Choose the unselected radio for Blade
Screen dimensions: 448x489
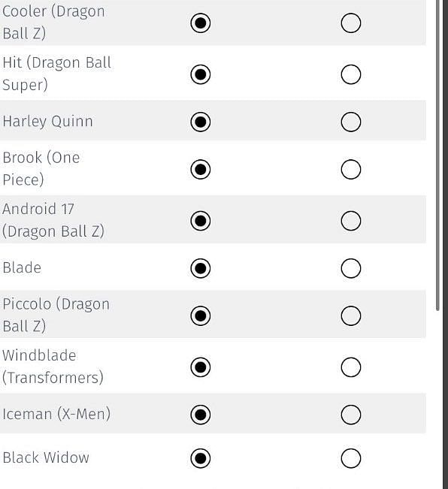[351, 268]
